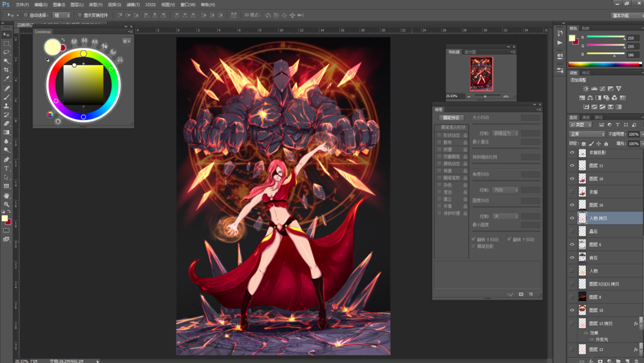Open the 滤镜(T) menu
Viewport: 644px width, 363px height.
point(132,5)
